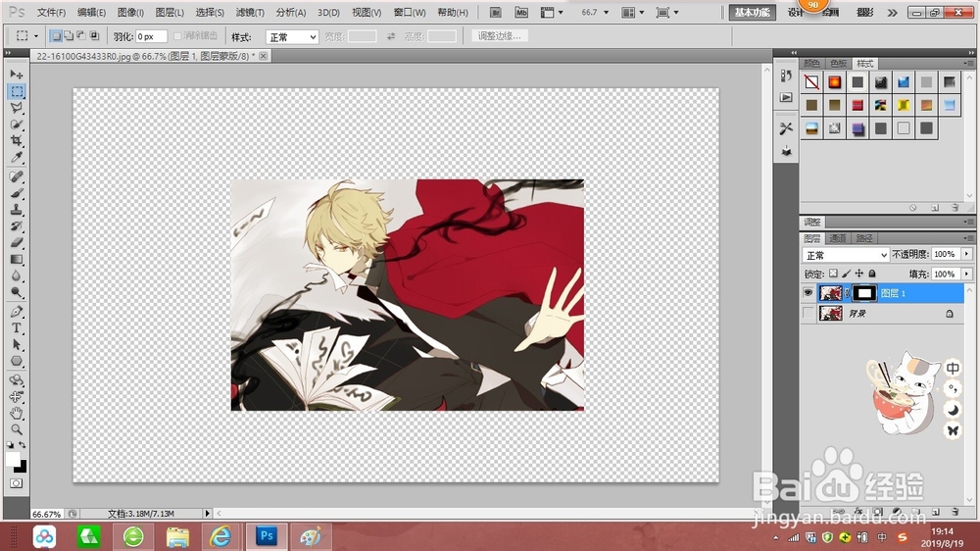Viewport: 980px width, 551px height.
Task: Activate the 基本功能 workspace button
Action: pyautogui.click(x=752, y=13)
